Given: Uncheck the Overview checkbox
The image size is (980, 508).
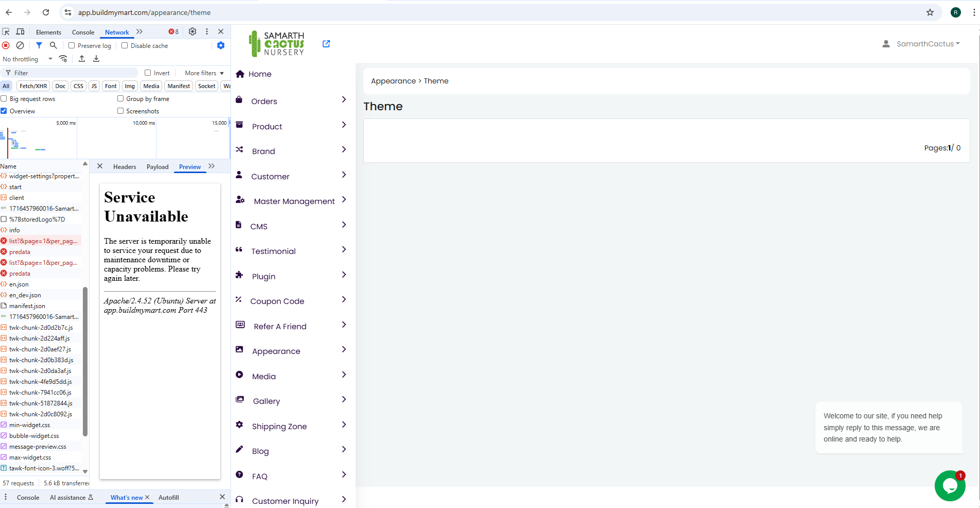Looking at the screenshot, I should tap(4, 111).
